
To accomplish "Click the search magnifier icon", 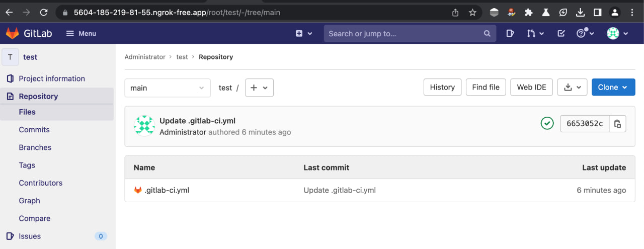I will coord(487,34).
